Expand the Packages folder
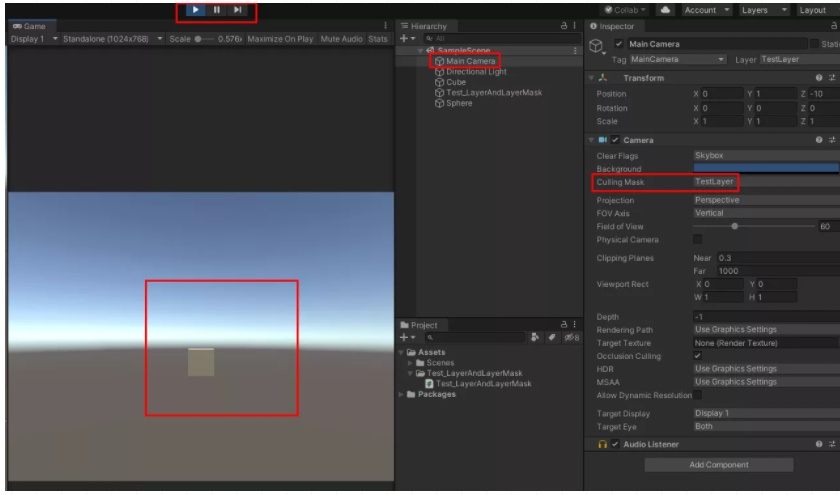Image resolution: width=840 pixels, height=495 pixels. pyautogui.click(x=401, y=394)
